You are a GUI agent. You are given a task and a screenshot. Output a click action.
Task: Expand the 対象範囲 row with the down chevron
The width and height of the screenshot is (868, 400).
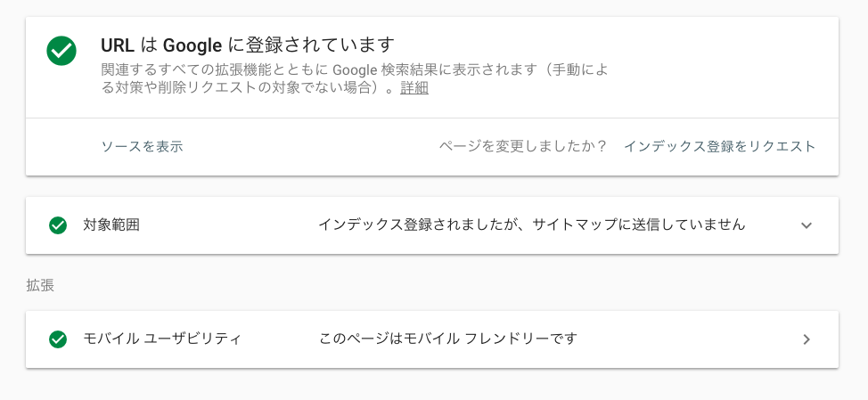coord(807,225)
